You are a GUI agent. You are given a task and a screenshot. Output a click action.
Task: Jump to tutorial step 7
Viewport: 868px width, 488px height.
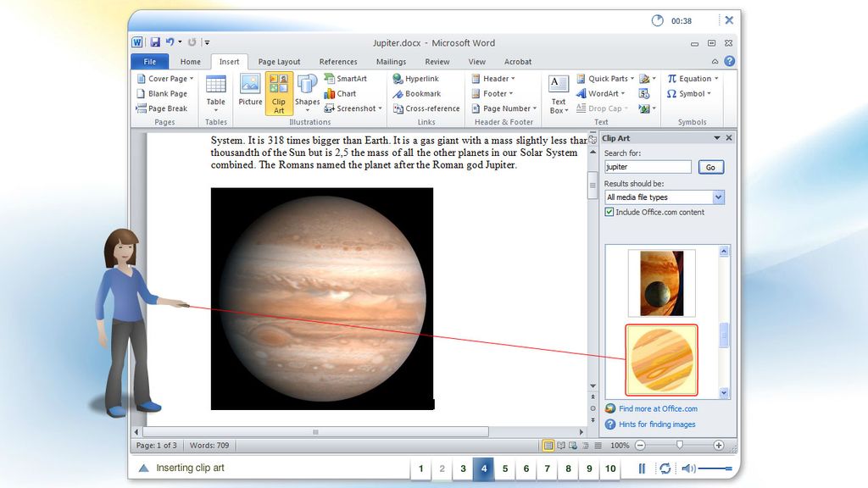click(x=547, y=469)
